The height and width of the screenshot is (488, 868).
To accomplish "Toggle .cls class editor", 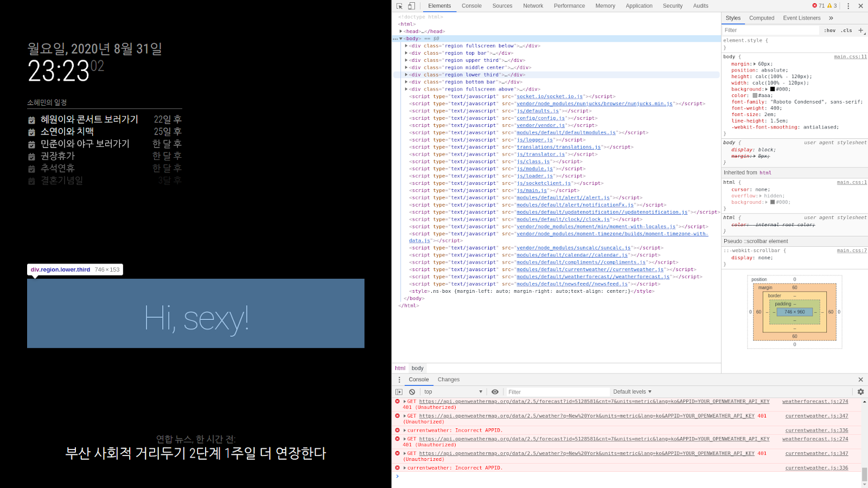I will (846, 31).
